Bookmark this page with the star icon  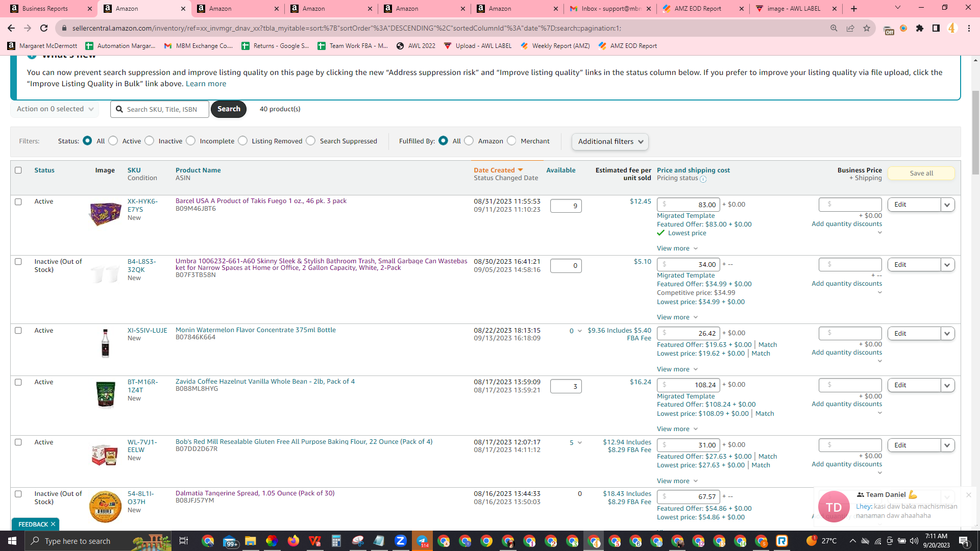(x=867, y=28)
